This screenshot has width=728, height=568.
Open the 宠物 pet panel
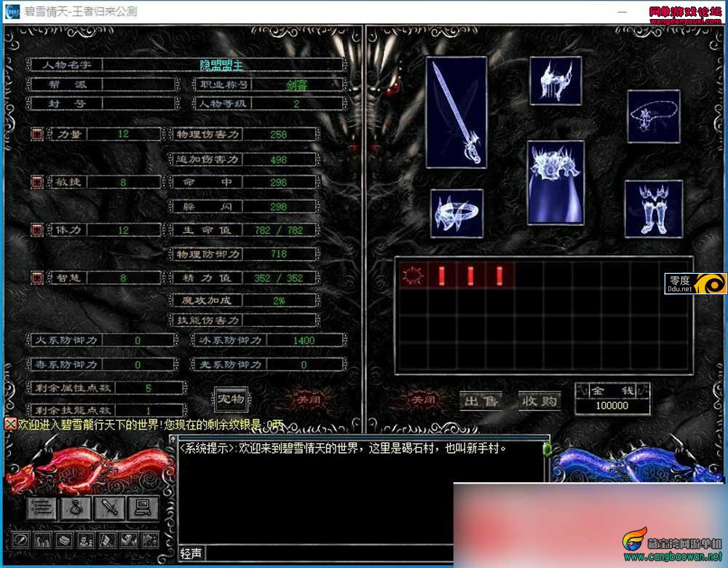232,399
